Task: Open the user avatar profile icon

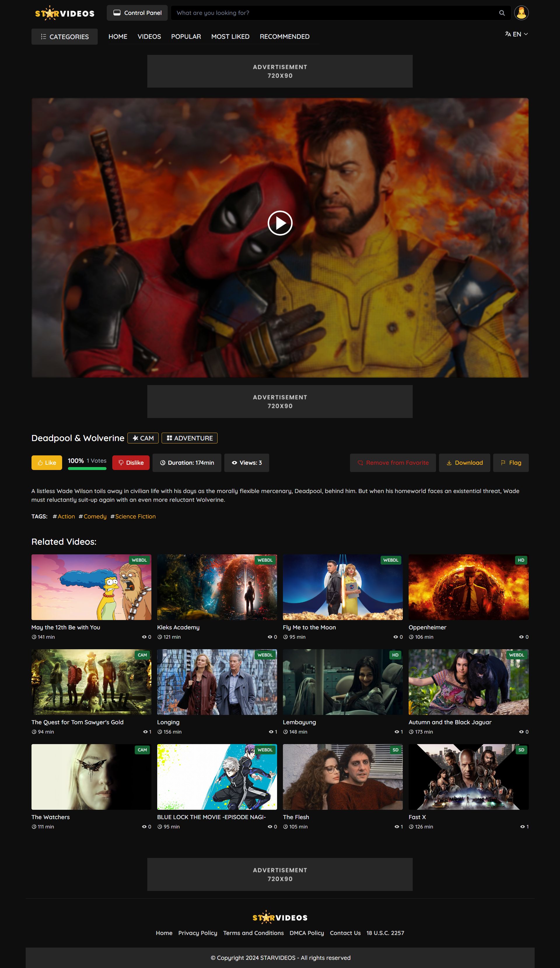Action: click(x=521, y=13)
